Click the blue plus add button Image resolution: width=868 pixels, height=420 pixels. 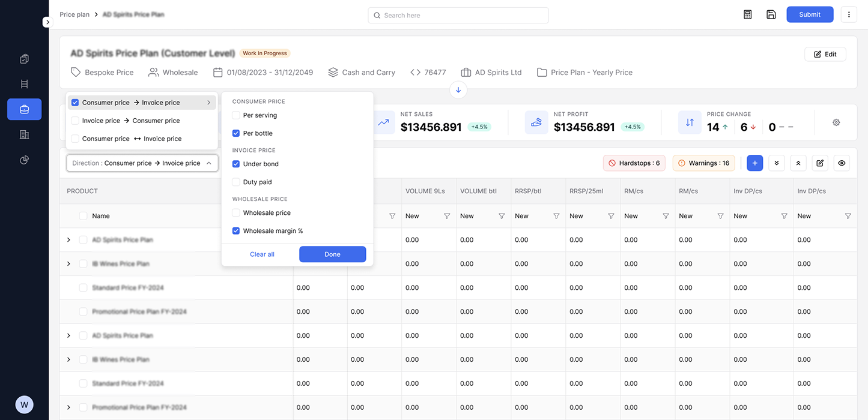tap(755, 163)
